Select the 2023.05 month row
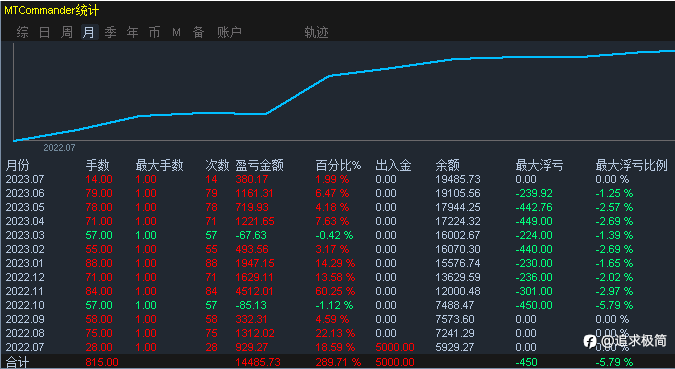This screenshot has height=369, width=675. point(338,207)
